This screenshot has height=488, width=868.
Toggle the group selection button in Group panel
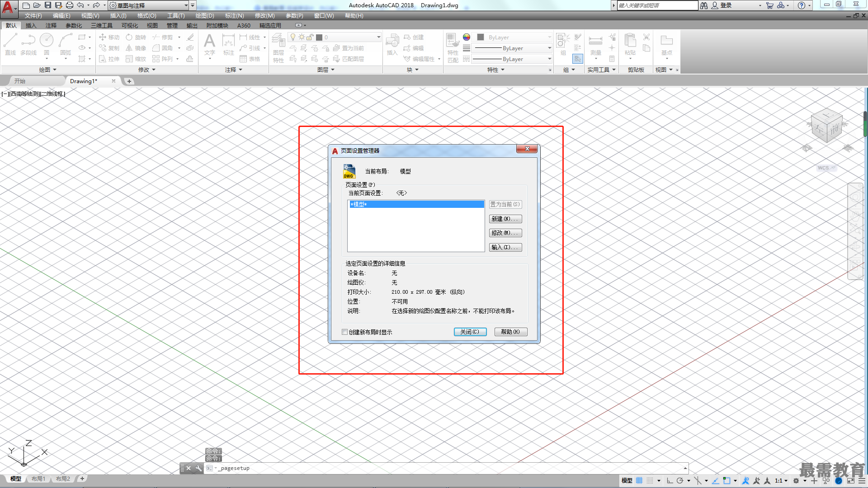[577, 59]
